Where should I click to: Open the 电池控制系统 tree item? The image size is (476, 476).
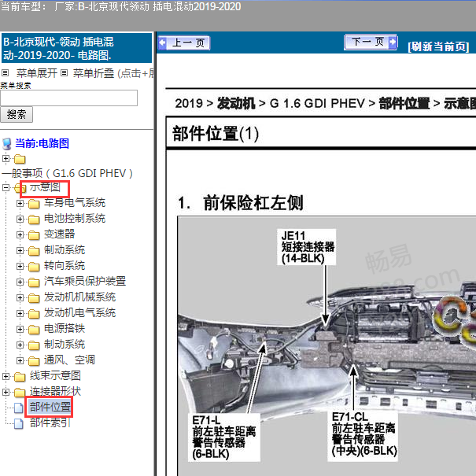coord(75,219)
